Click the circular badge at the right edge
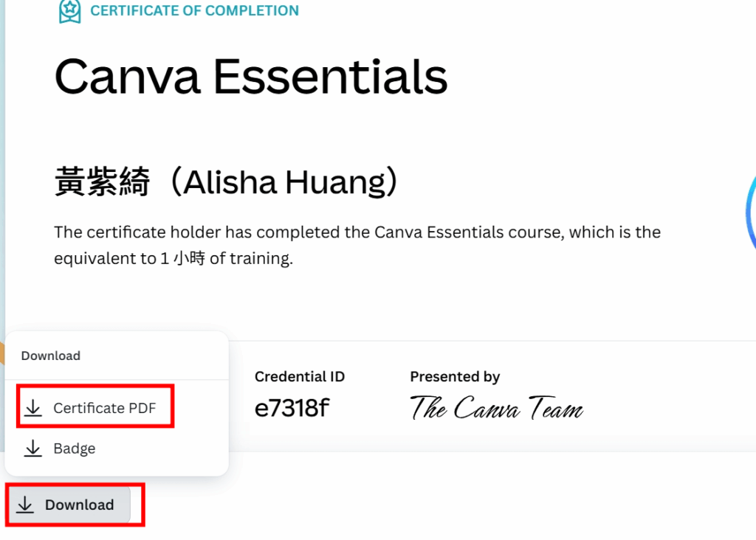Image resolution: width=756 pixels, height=540 pixels. (750, 210)
